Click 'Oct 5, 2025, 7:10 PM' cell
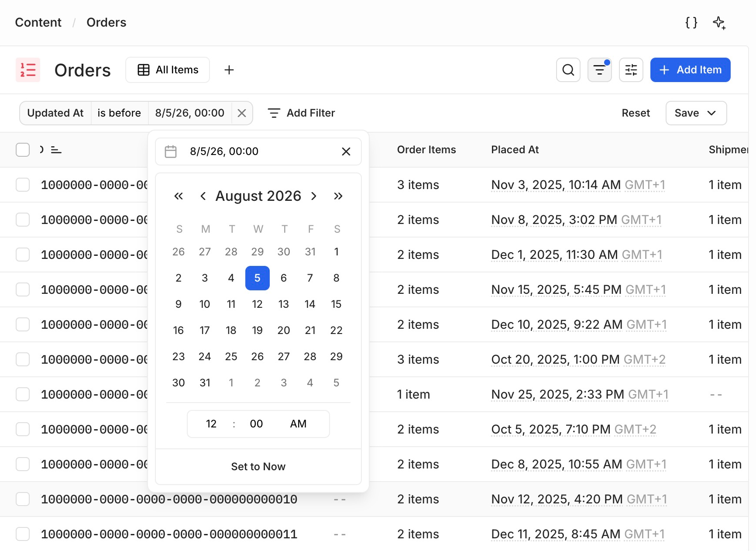Image resolution: width=756 pixels, height=551 pixels. 574,429
